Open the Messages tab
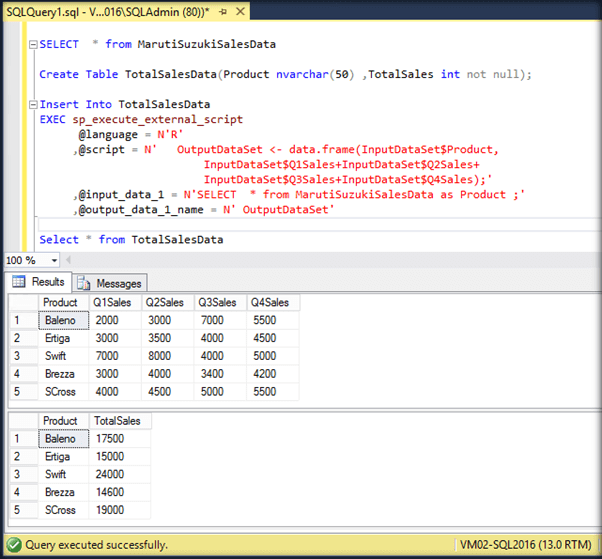This screenshot has height=559, width=602. 118,283
